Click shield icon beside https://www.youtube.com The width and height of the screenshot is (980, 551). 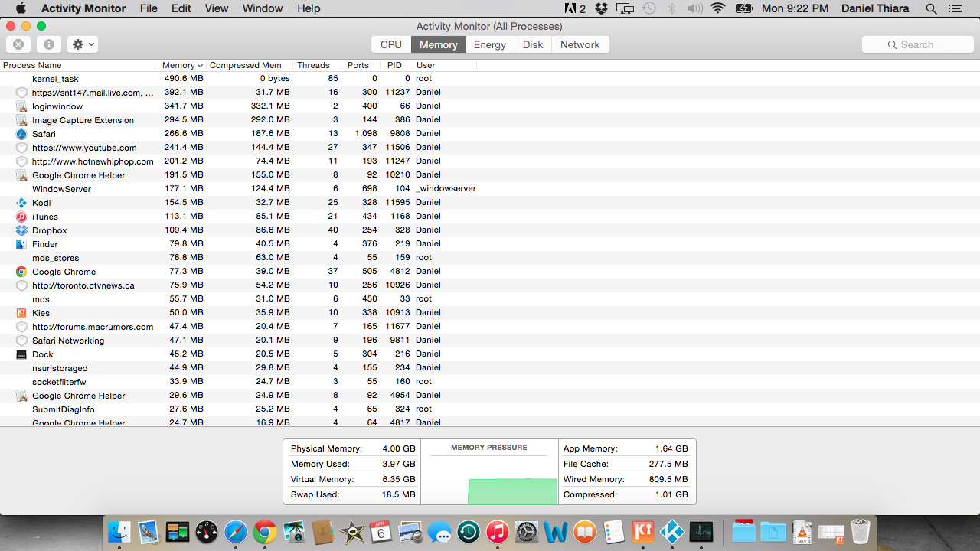click(21, 148)
